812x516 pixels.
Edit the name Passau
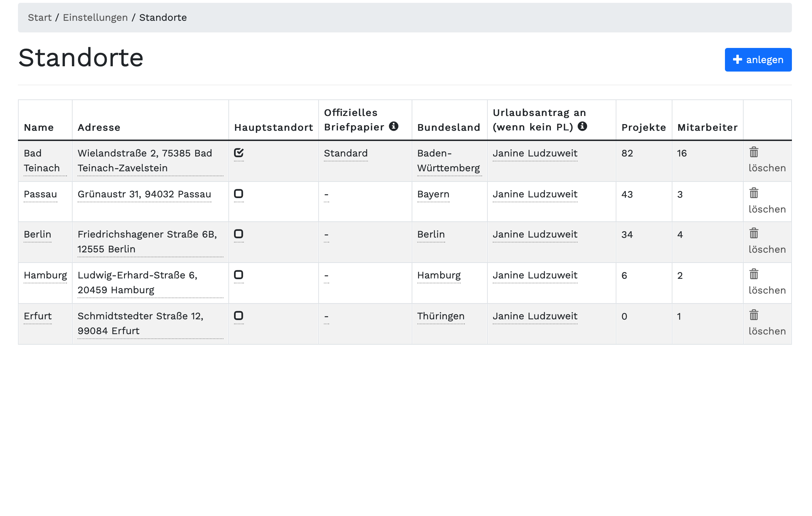click(40, 194)
